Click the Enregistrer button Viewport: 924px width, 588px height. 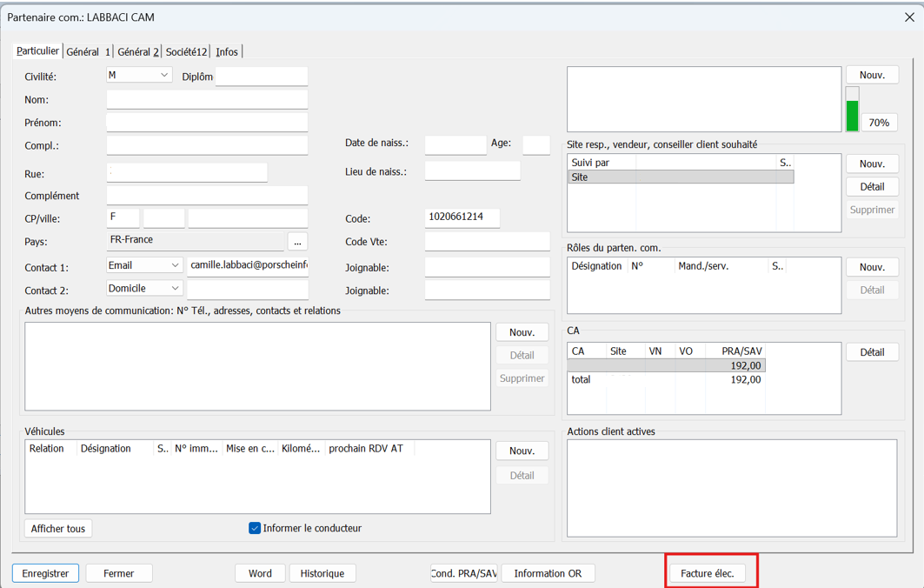pyautogui.click(x=45, y=573)
